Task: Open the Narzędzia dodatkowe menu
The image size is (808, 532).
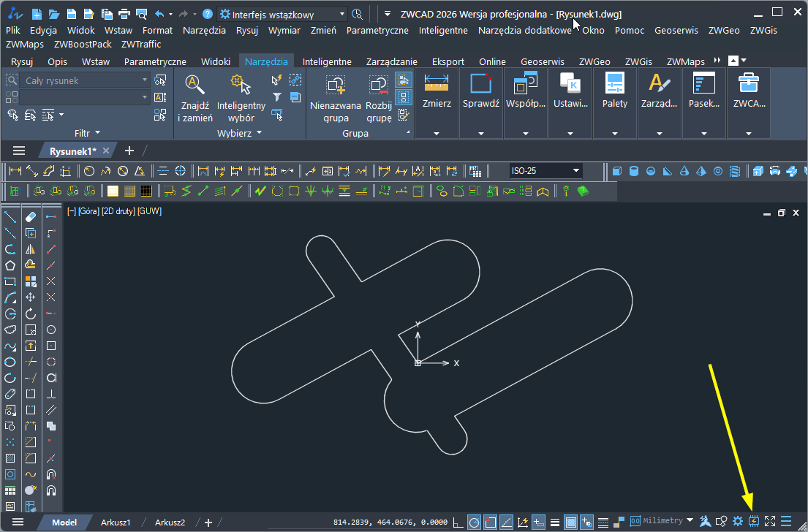Action: (x=524, y=30)
